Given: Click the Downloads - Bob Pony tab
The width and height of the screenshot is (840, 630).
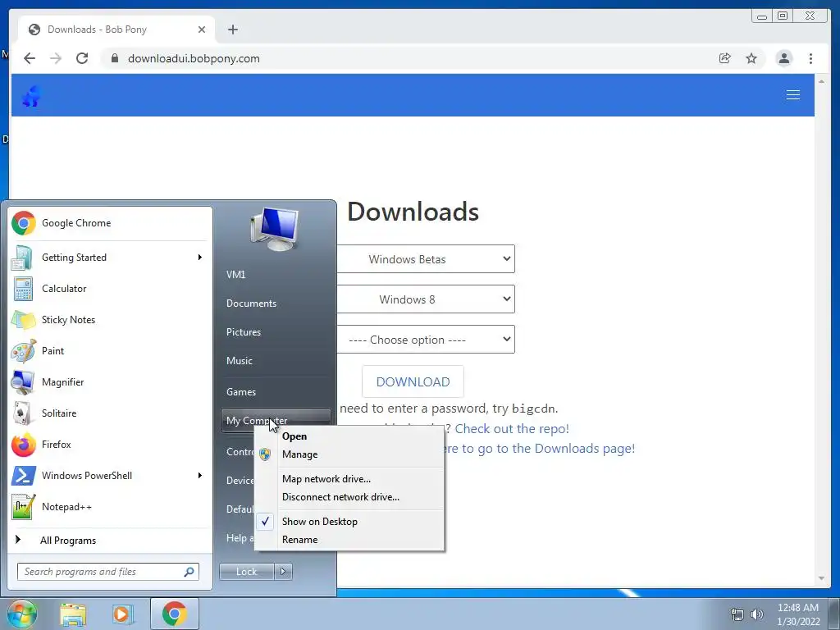Looking at the screenshot, I should point(116,30).
